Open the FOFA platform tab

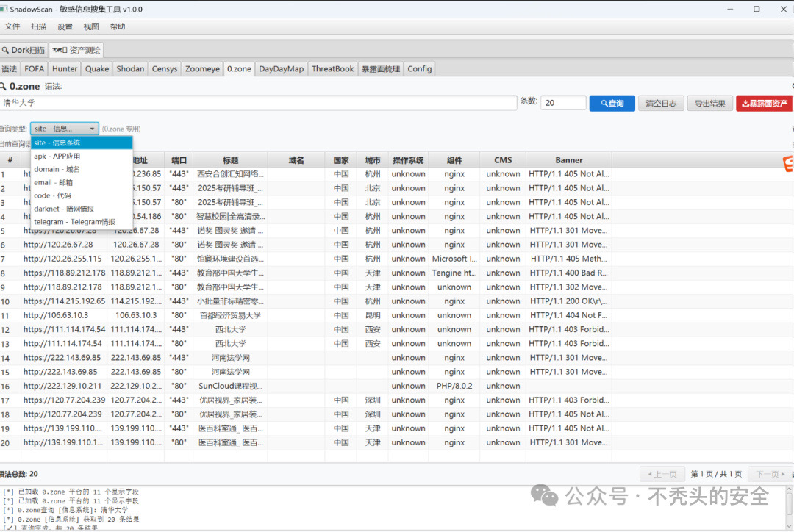coord(34,69)
